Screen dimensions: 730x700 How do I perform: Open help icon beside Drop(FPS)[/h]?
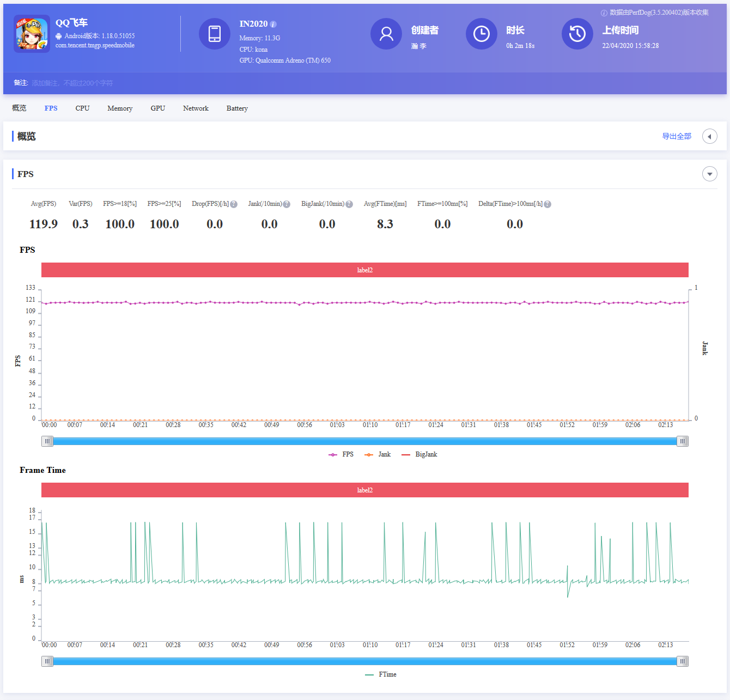(234, 204)
